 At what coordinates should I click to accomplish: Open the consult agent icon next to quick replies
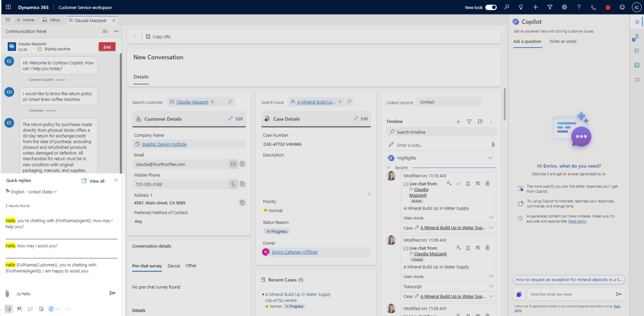(19, 309)
